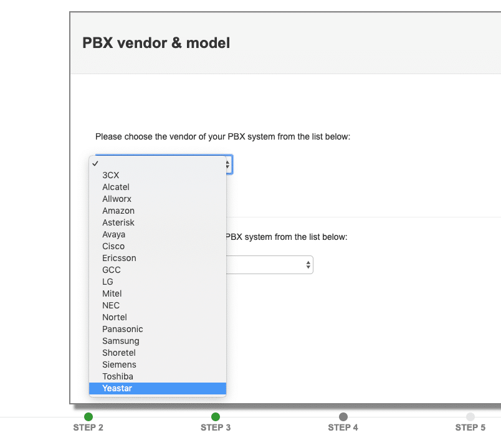
Task: Click the green Step 3 indicator dot
Action: tap(215, 417)
